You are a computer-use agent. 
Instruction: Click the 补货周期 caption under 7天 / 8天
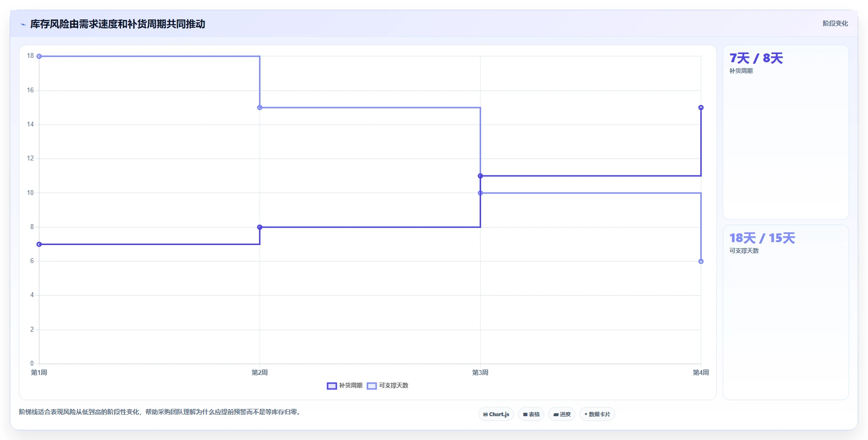tap(741, 71)
